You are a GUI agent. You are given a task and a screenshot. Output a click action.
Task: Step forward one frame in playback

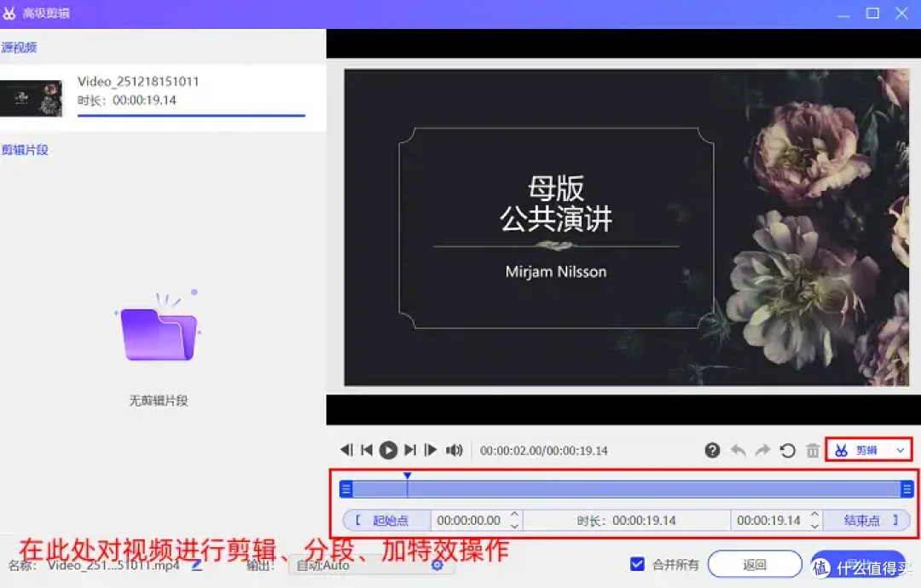[431, 450]
